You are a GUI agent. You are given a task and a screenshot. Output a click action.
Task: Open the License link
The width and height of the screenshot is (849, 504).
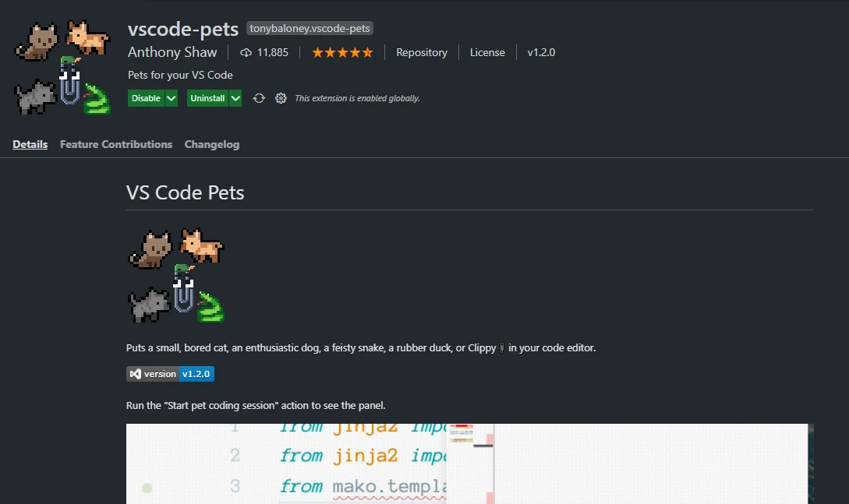point(487,52)
